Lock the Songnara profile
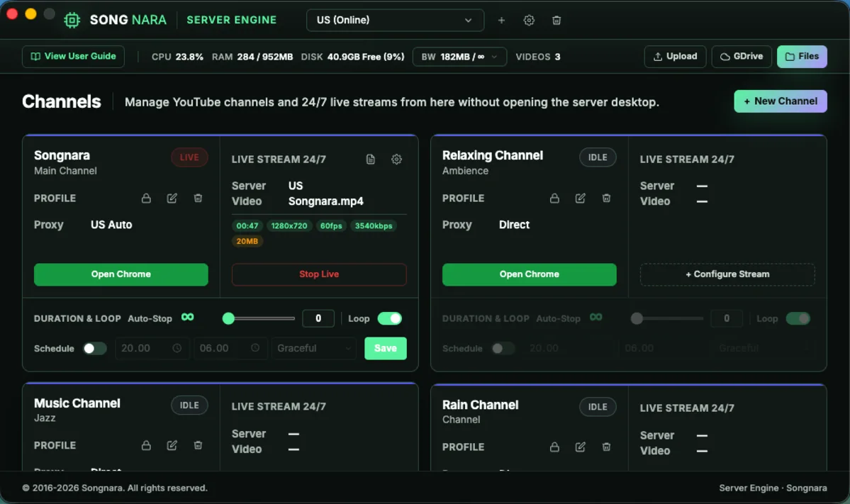850x504 pixels. pyautogui.click(x=146, y=198)
